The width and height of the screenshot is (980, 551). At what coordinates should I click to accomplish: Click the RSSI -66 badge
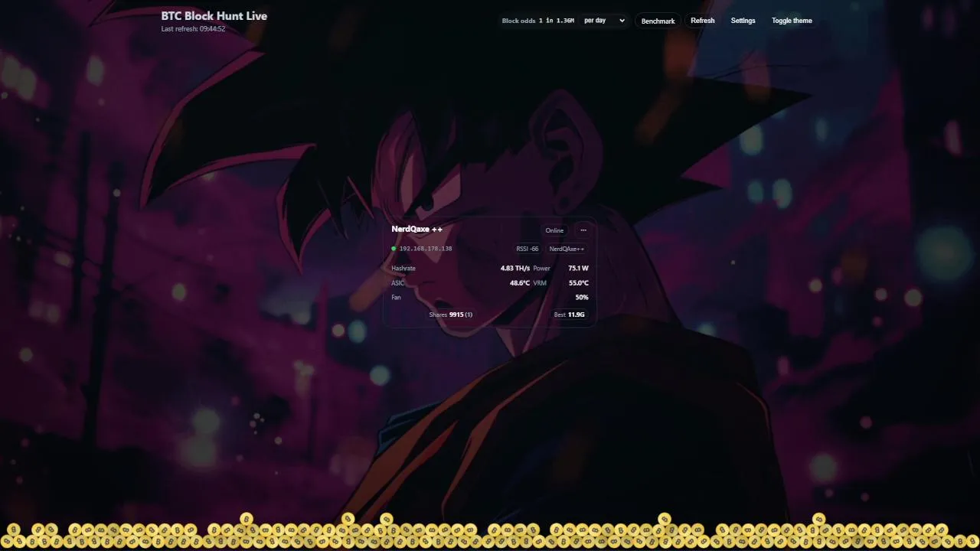pyautogui.click(x=528, y=249)
